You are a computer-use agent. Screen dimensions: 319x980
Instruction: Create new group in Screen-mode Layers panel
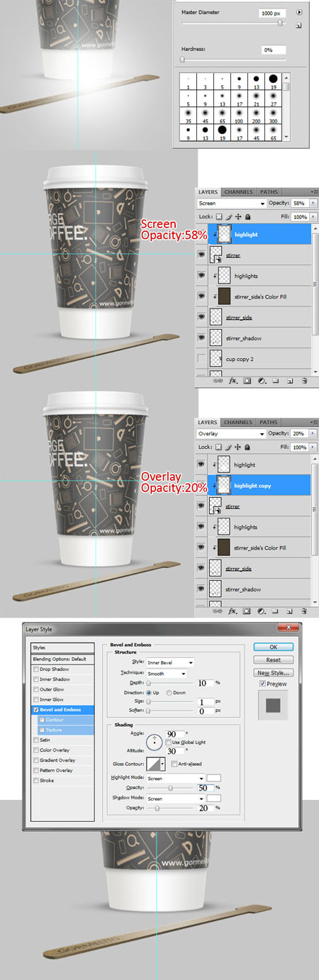tap(275, 381)
